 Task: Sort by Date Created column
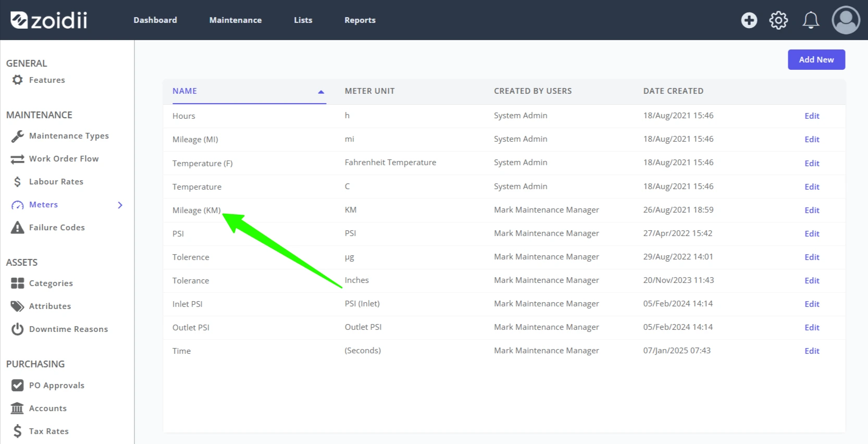pyautogui.click(x=673, y=91)
